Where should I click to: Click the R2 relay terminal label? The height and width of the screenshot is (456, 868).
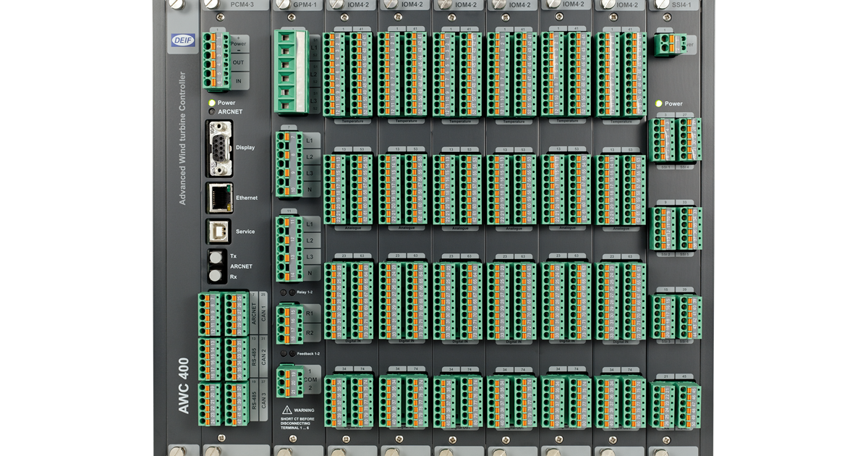coord(310,333)
